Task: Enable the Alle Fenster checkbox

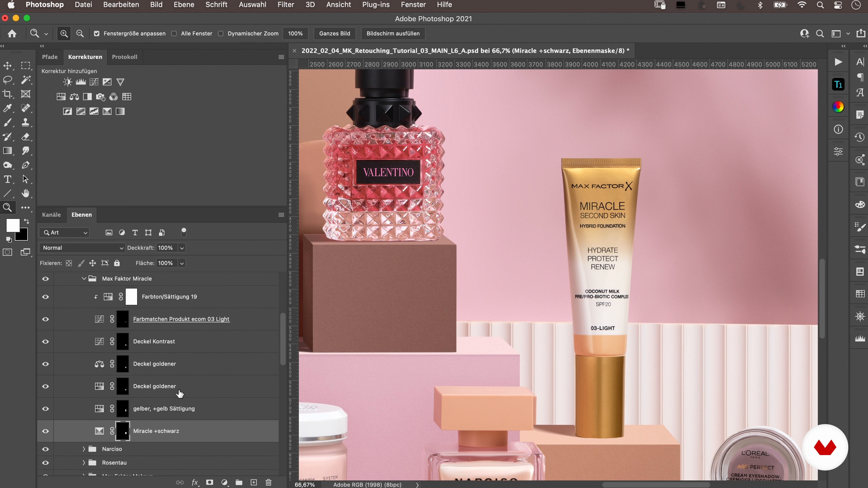Action: [x=174, y=33]
